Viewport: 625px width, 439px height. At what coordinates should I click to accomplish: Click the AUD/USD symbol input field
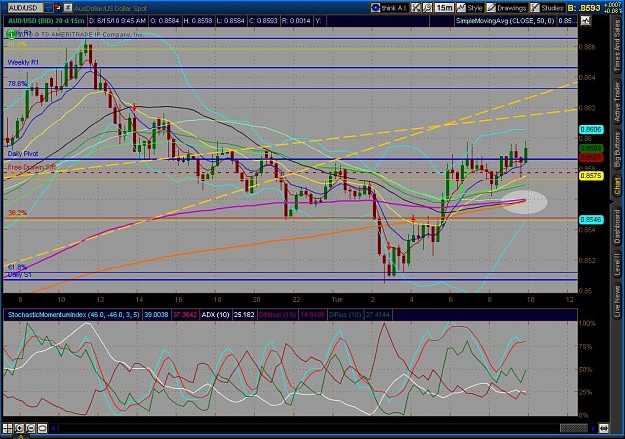pyautogui.click(x=25, y=8)
